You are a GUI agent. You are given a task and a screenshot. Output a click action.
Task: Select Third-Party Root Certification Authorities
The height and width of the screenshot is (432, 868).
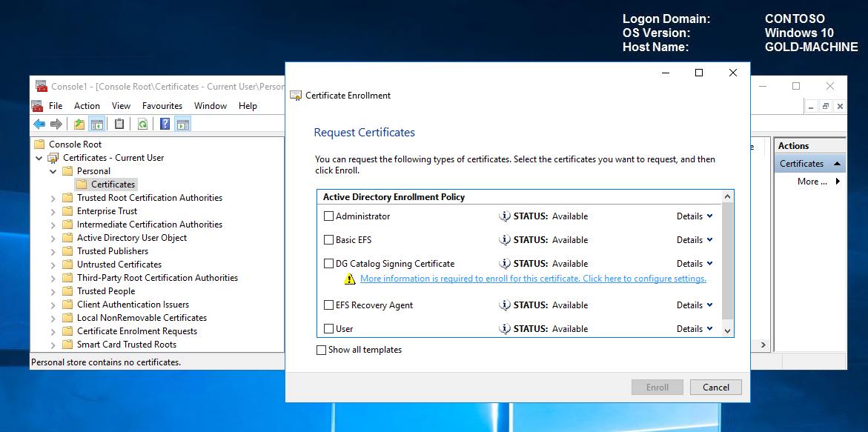157,278
